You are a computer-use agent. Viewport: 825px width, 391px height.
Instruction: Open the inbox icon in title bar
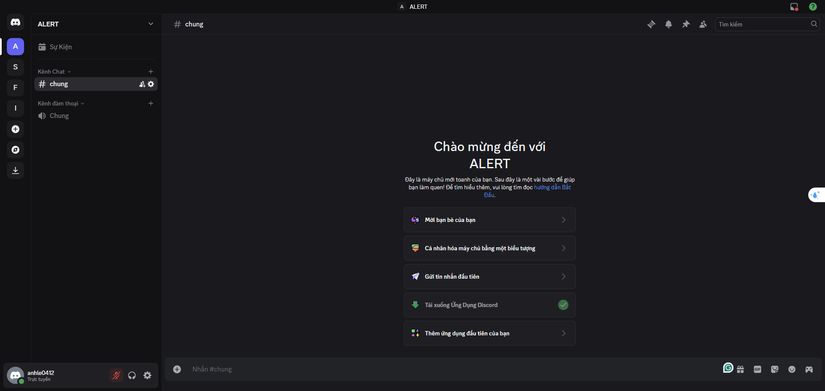point(794,7)
